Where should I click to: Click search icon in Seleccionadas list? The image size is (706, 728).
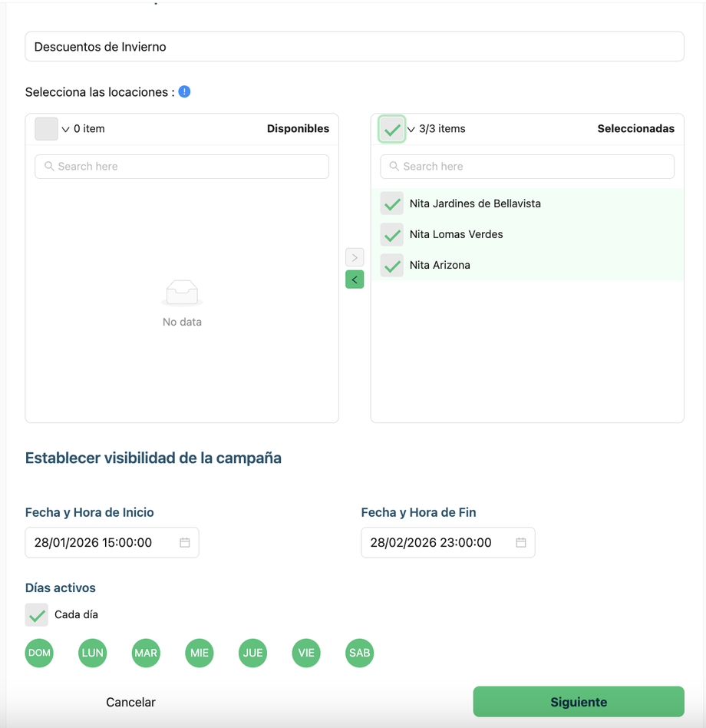pyautogui.click(x=395, y=167)
